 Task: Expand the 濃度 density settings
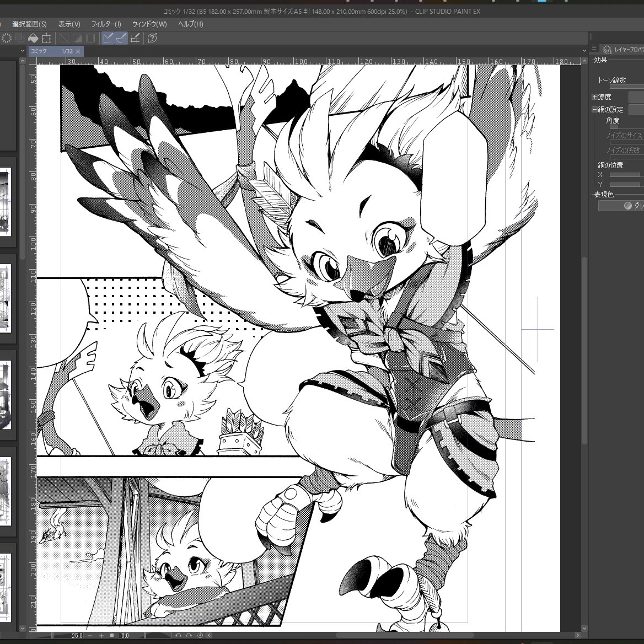594,97
